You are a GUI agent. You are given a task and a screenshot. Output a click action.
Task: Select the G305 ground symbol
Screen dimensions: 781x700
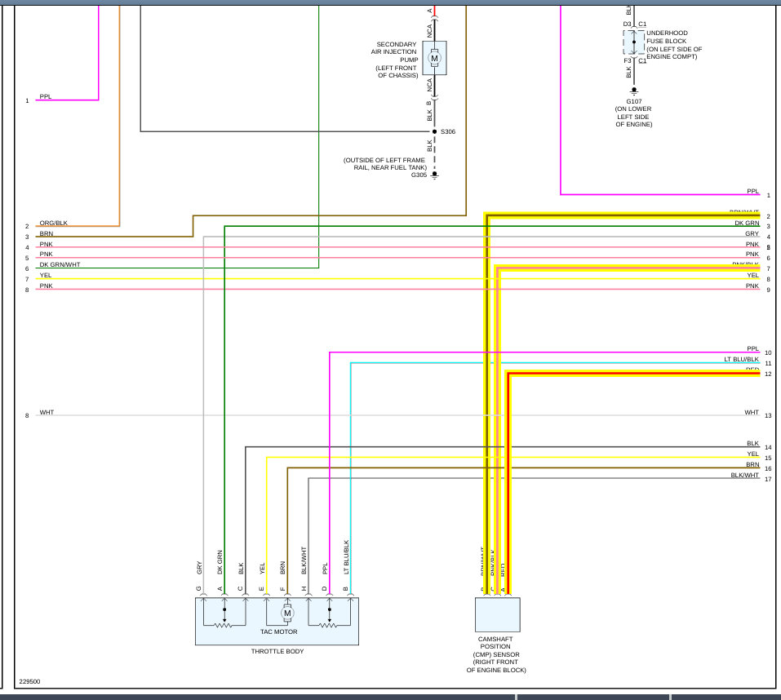(434, 175)
